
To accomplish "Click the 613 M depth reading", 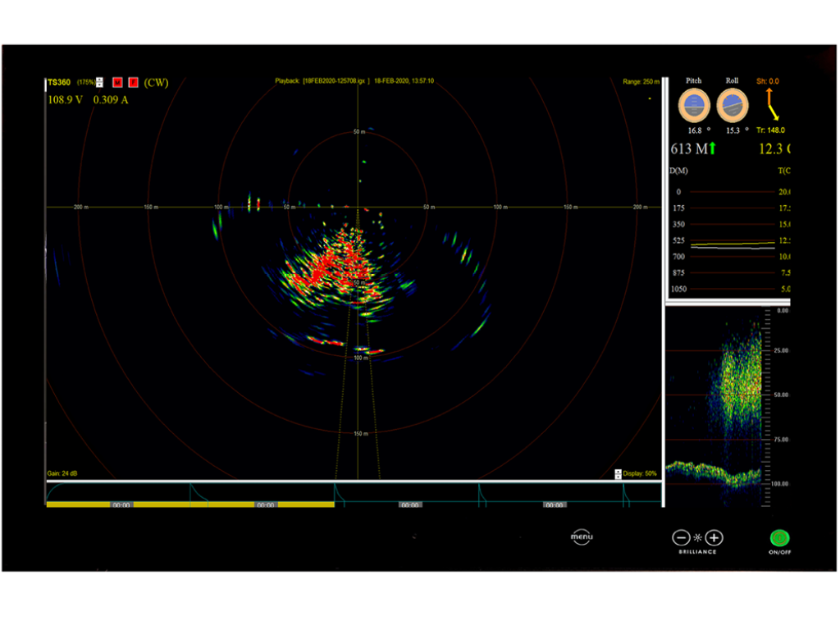I will [689, 149].
